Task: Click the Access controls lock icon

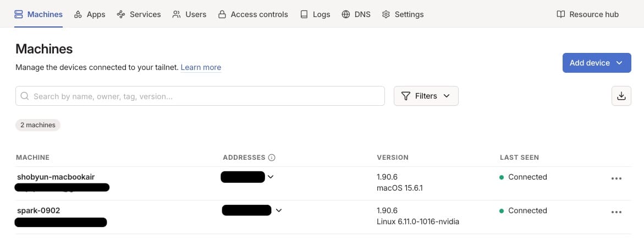Action: (x=222, y=14)
